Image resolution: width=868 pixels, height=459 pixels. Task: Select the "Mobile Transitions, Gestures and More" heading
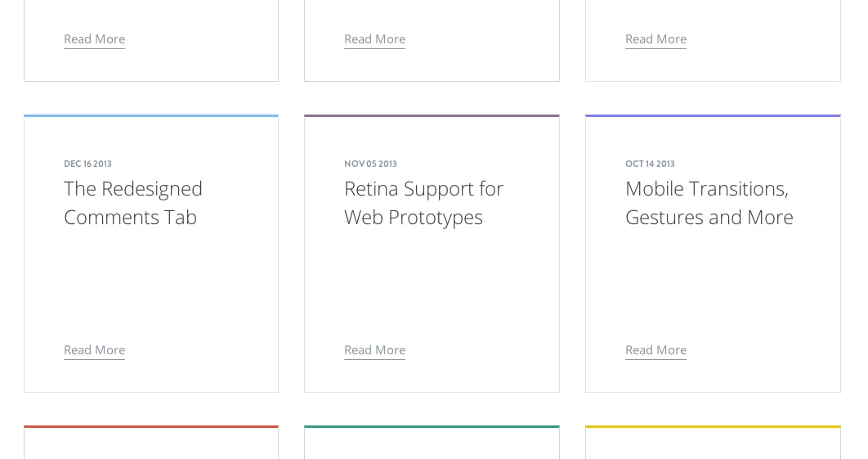(x=709, y=203)
